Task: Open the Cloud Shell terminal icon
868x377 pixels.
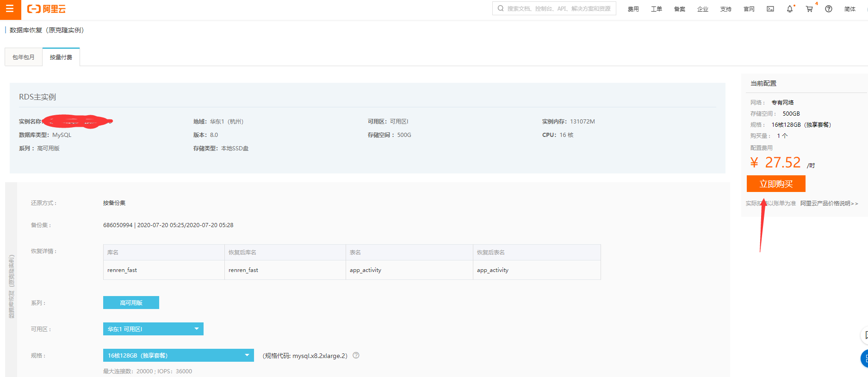Action: tap(770, 9)
